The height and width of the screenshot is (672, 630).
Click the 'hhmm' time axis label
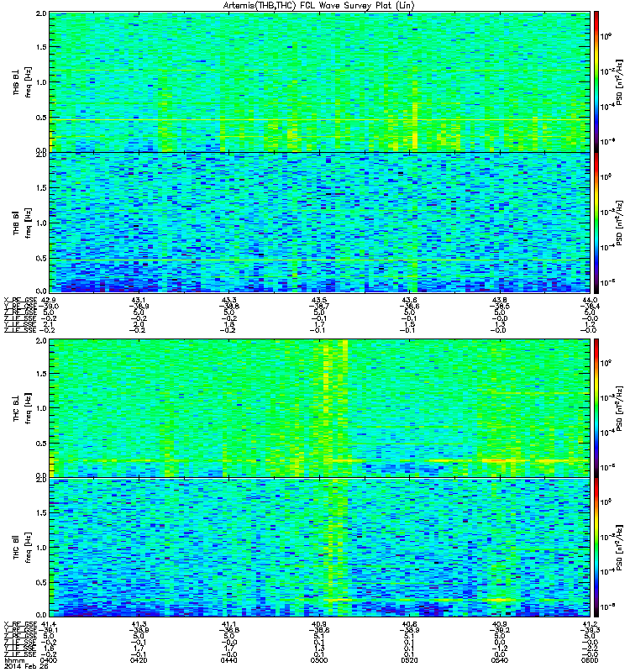(x=14, y=660)
